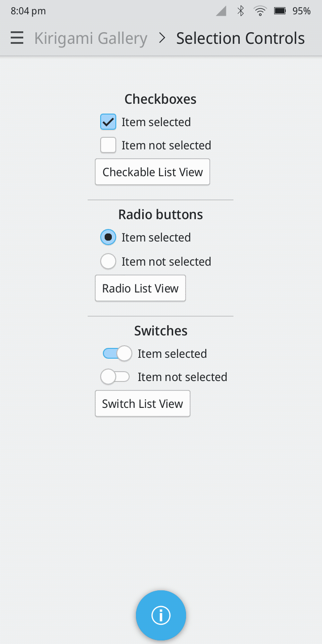This screenshot has width=322, height=644.
Task: Tap the Wi-Fi status icon
Action: point(260,11)
